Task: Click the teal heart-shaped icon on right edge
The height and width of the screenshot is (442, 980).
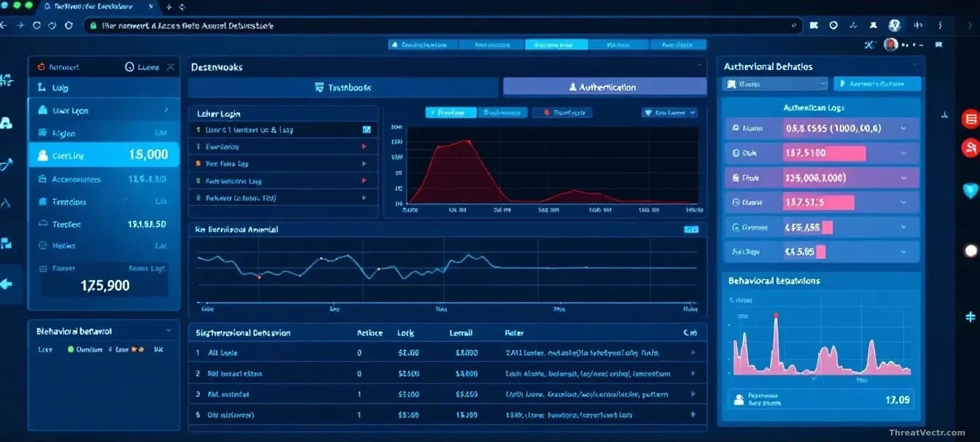Action: pyautogui.click(x=971, y=191)
